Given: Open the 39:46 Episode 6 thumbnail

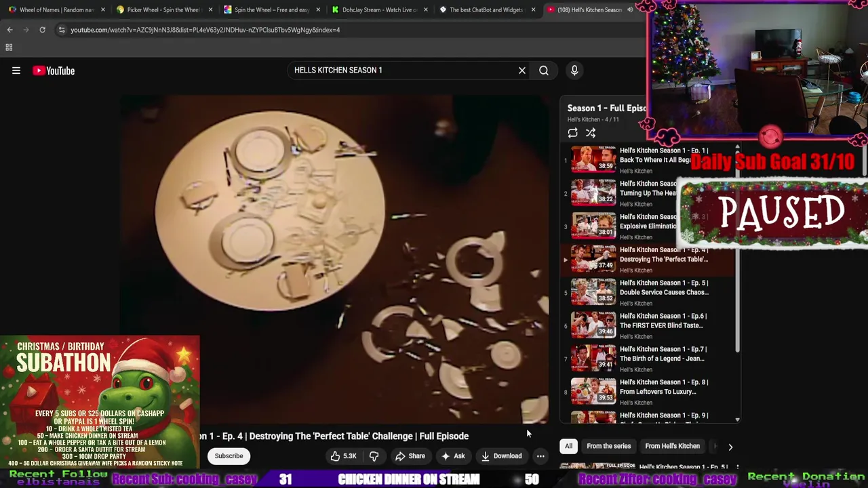Looking at the screenshot, I should [x=593, y=325].
